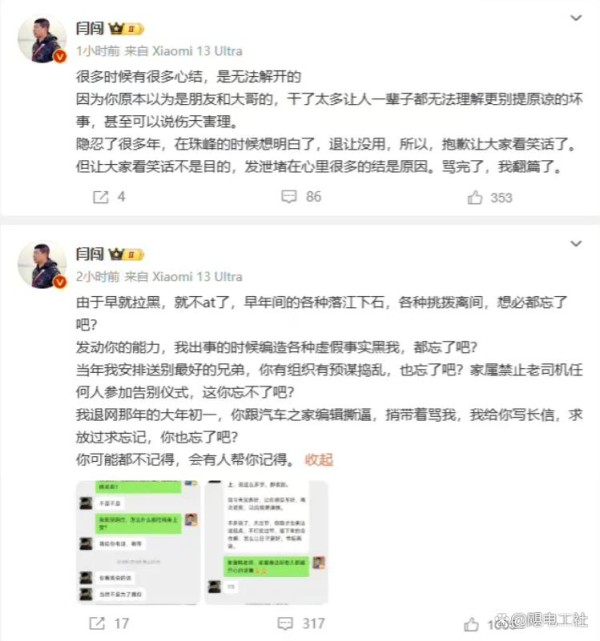Screen dimensions: 600x641
Task: Collapse the post using 收起 link
Action: [x=319, y=460]
